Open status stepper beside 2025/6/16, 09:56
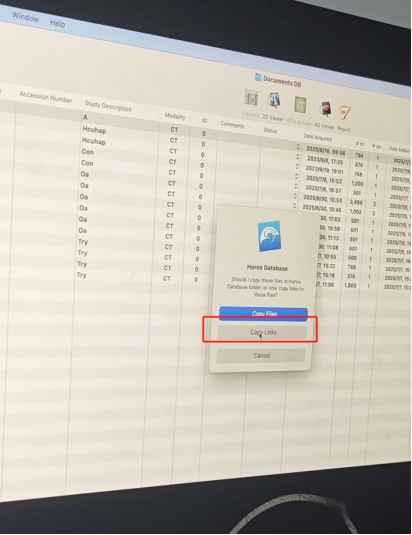This screenshot has width=412, height=535. (x=298, y=147)
